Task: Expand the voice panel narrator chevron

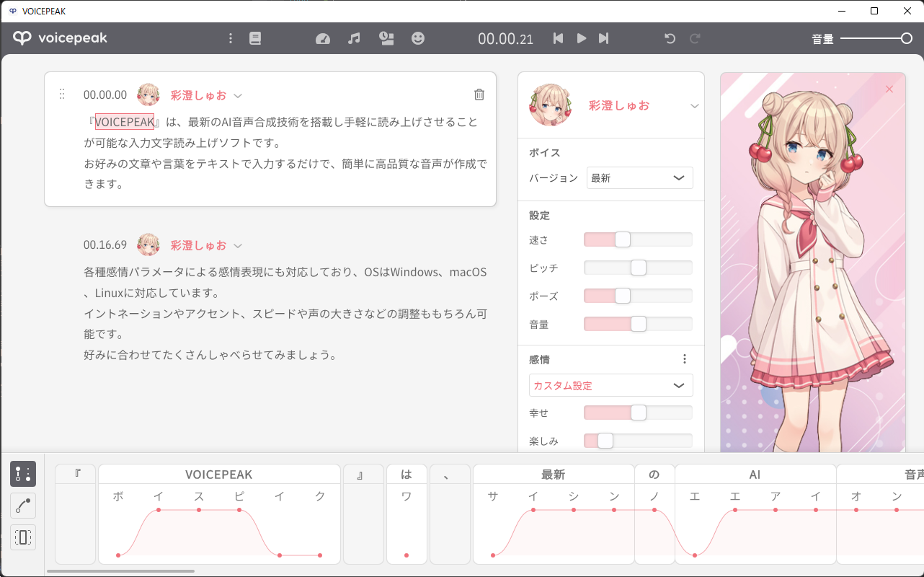Action: [x=694, y=106]
